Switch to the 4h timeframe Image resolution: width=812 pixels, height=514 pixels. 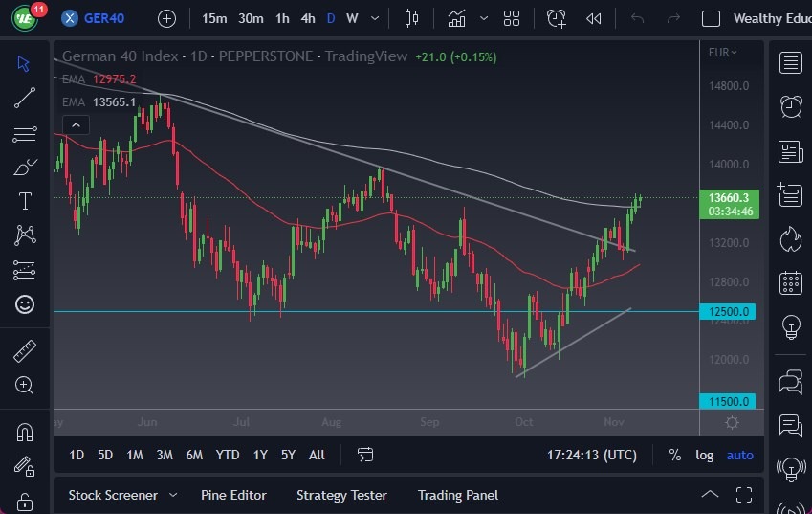pos(308,18)
